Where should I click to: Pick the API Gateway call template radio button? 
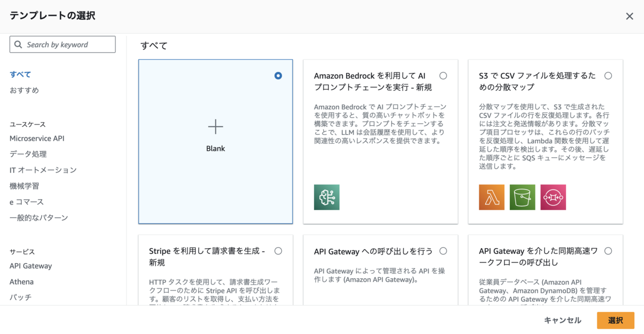click(x=443, y=251)
